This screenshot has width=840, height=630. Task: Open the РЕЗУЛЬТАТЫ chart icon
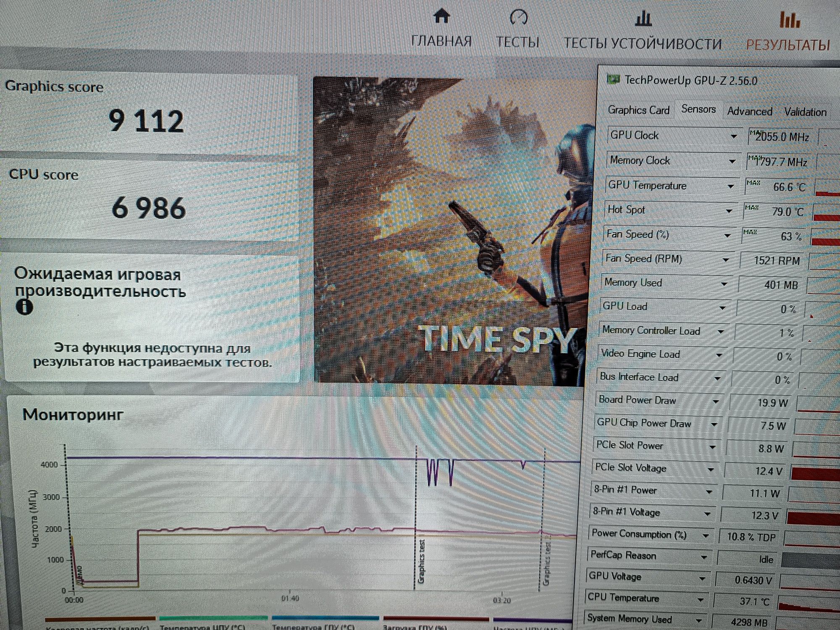pyautogui.click(x=790, y=20)
